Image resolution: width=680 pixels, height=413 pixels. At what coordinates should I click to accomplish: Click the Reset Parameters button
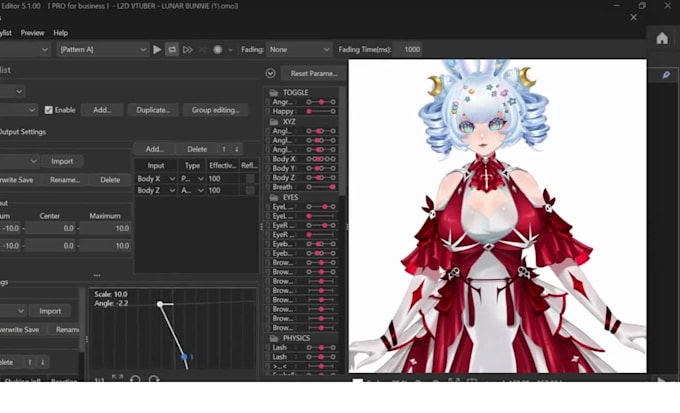pyautogui.click(x=314, y=73)
